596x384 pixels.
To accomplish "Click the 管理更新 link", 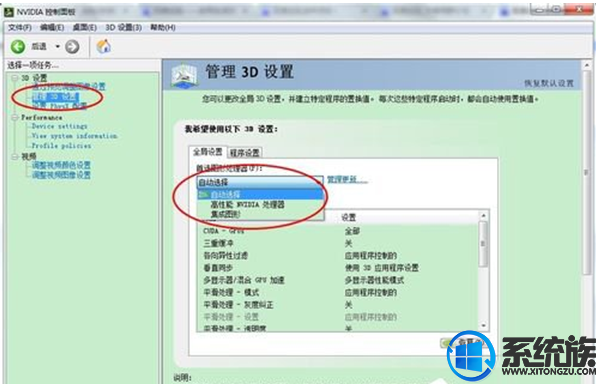I will coord(347,179).
